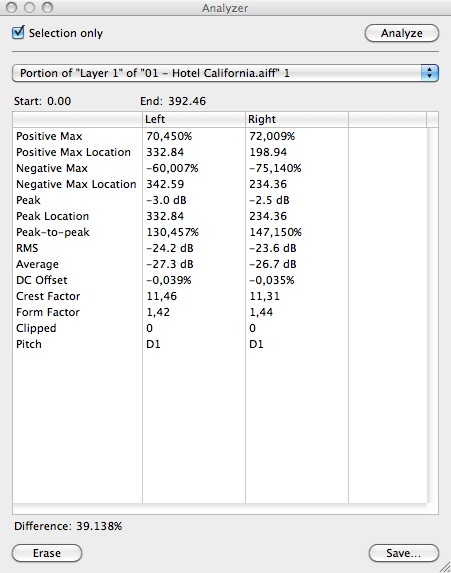Select the Negative Max Location row
The height and width of the screenshot is (573, 451).
220,184
